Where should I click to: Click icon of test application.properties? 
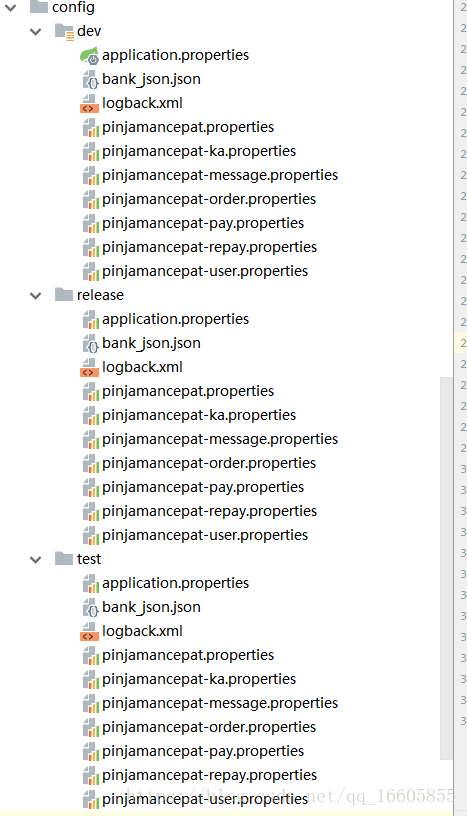pyautogui.click(x=91, y=583)
